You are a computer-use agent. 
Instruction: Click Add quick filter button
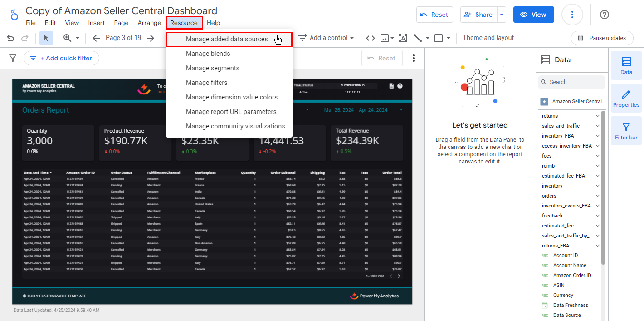(61, 58)
